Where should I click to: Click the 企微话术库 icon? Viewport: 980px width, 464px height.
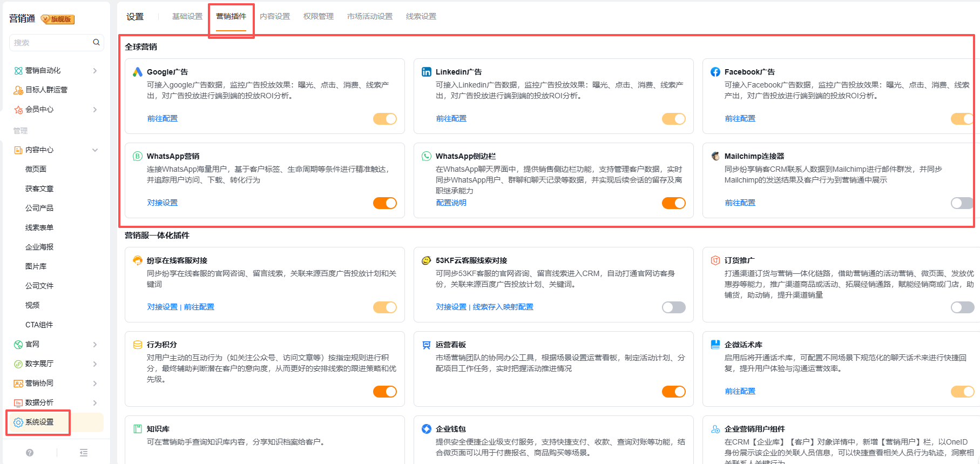(715, 345)
